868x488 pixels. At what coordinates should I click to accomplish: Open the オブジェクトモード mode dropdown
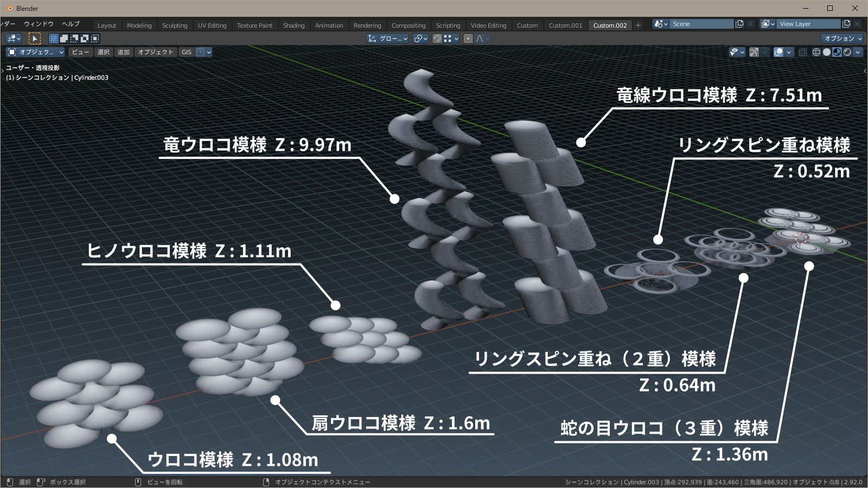point(35,52)
